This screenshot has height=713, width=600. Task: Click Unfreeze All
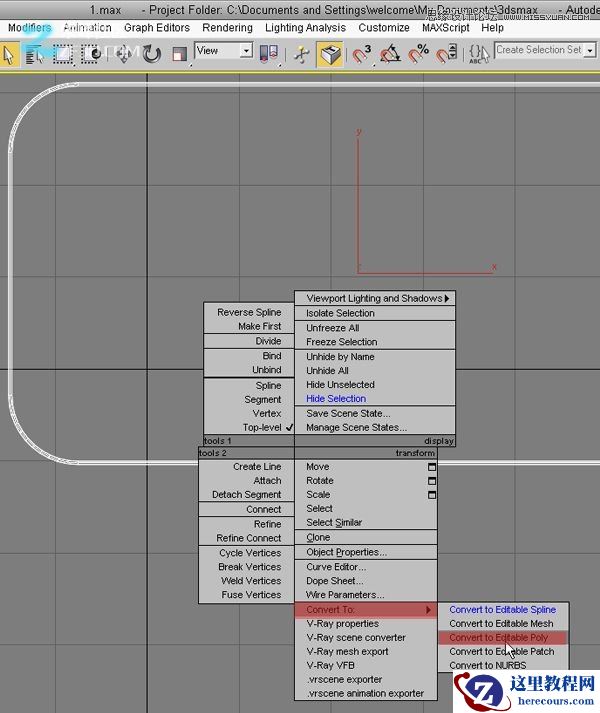coord(375,328)
